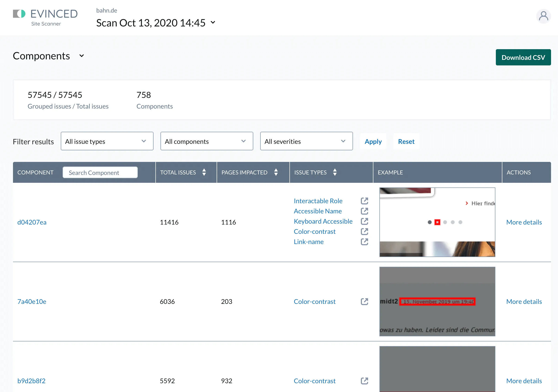Viewport: 558px width, 392px height.
Task: Expand the Components view selector chevron
Action: point(82,56)
